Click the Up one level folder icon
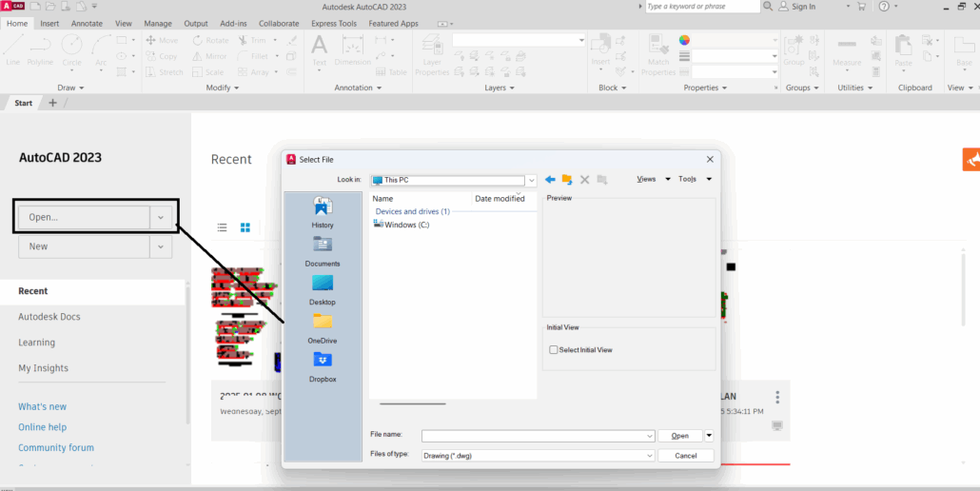The height and width of the screenshot is (491, 980). pos(567,179)
